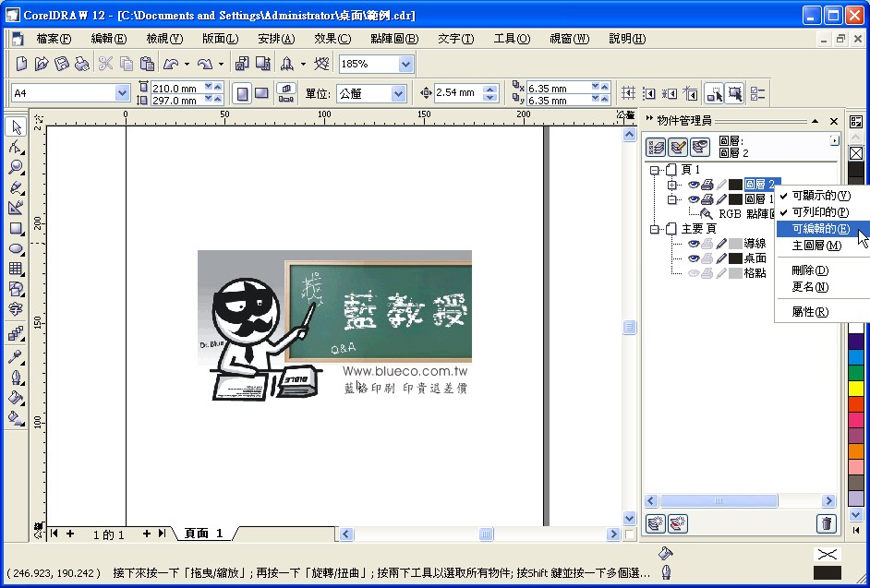Choose 可編輯的(E) in context menu
The width and height of the screenshot is (870, 588).
(x=823, y=229)
